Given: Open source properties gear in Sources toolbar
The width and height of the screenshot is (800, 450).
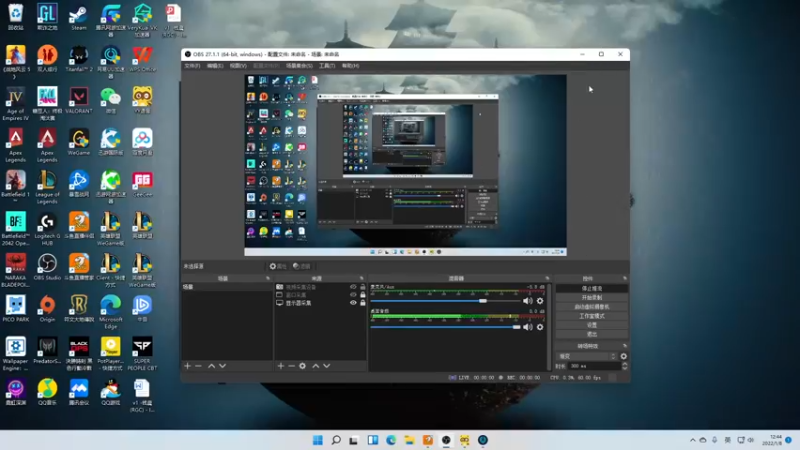Looking at the screenshot, I should 303,366.
